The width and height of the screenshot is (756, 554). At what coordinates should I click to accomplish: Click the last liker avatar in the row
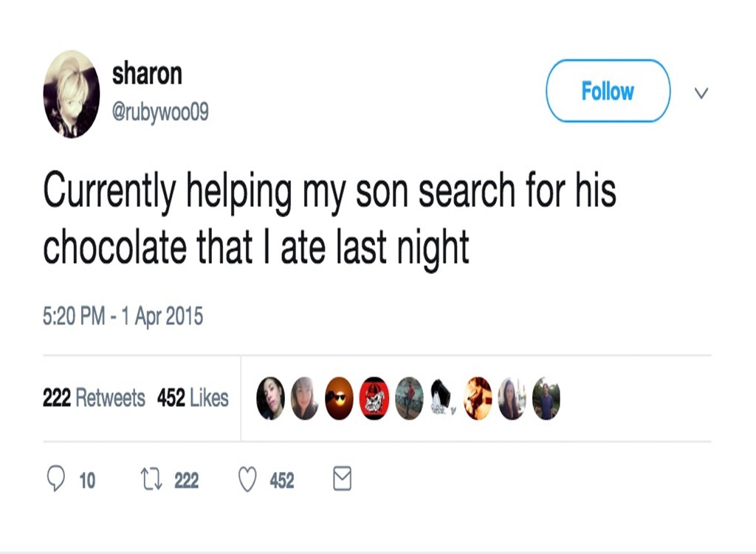546,397
